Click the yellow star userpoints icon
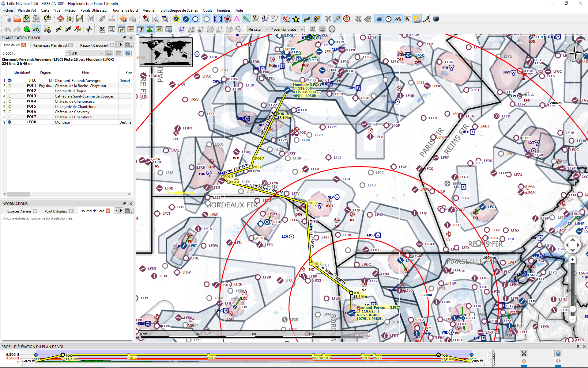This screenshot has height=368, width=588. click(296, 19)
